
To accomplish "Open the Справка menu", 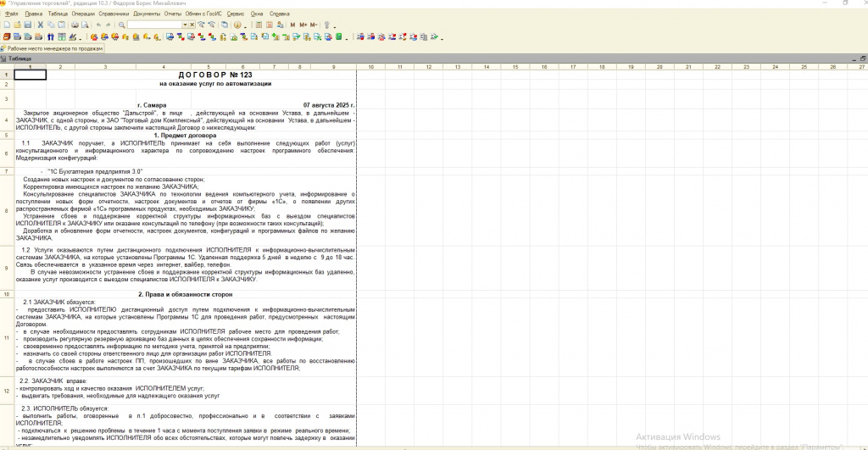I will coord(279,14).
